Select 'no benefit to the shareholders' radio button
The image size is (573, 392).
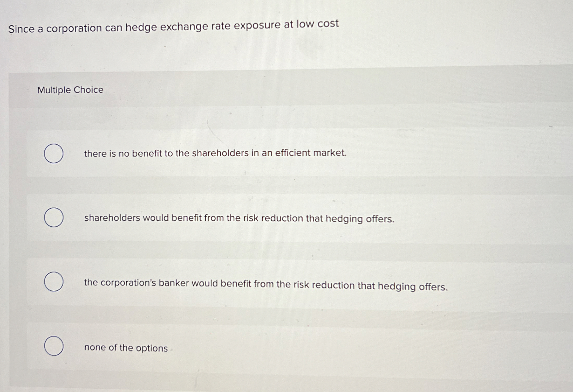(54, 153)
